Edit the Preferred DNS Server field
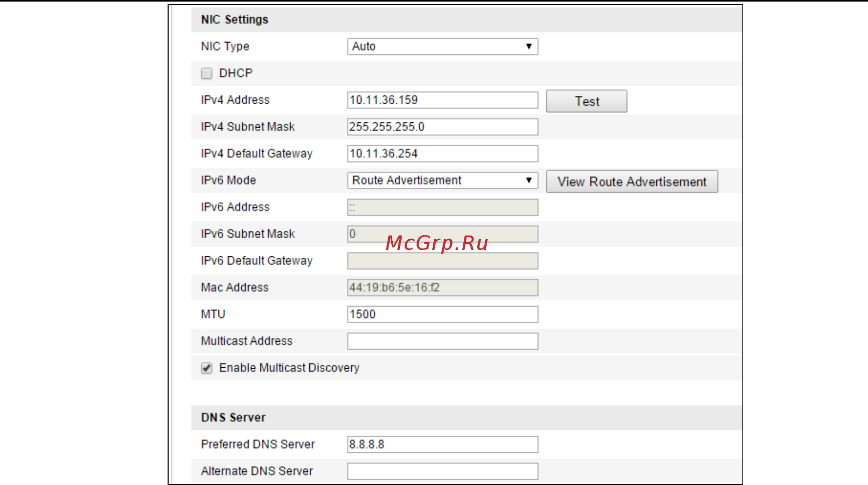Image resolution: width=868 pixels, height=485 pixels. [x=443, y=445]
